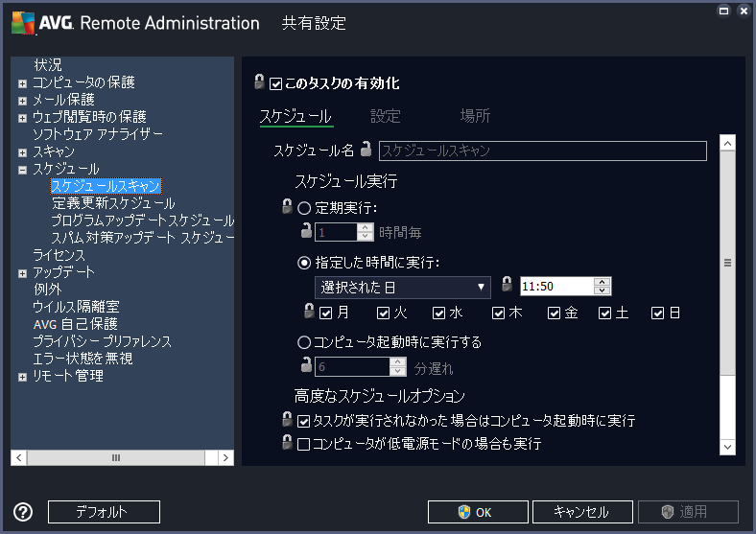Switch to the 設定 tab
Image resolution: width=756 pixels, height=534 pixels.
(x=386, y=116)
